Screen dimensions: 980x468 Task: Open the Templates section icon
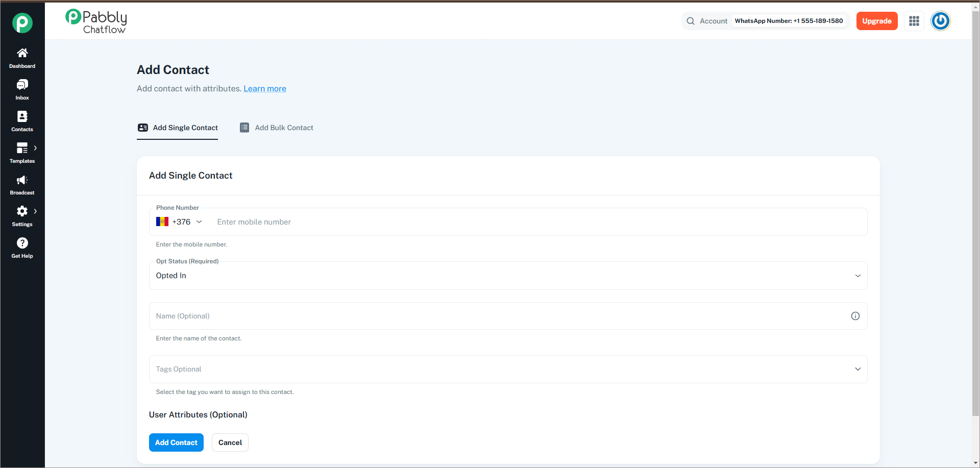(x=22, y=148)
